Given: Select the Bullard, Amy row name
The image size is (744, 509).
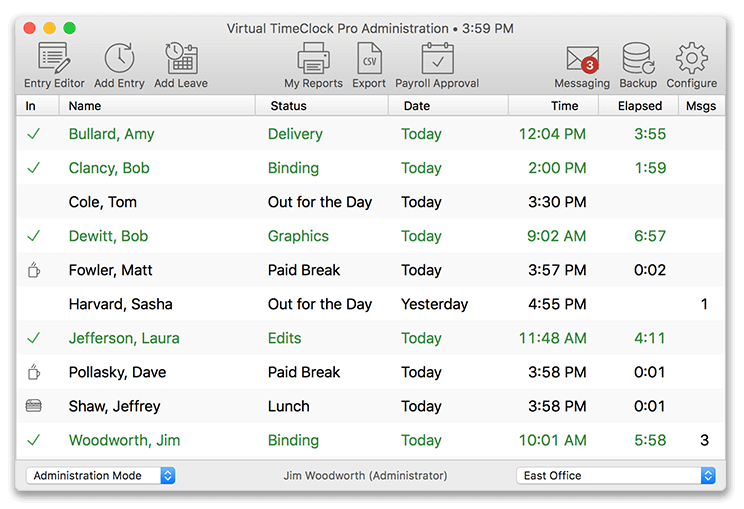Looking at the screenshot, I should coord(112,134).
